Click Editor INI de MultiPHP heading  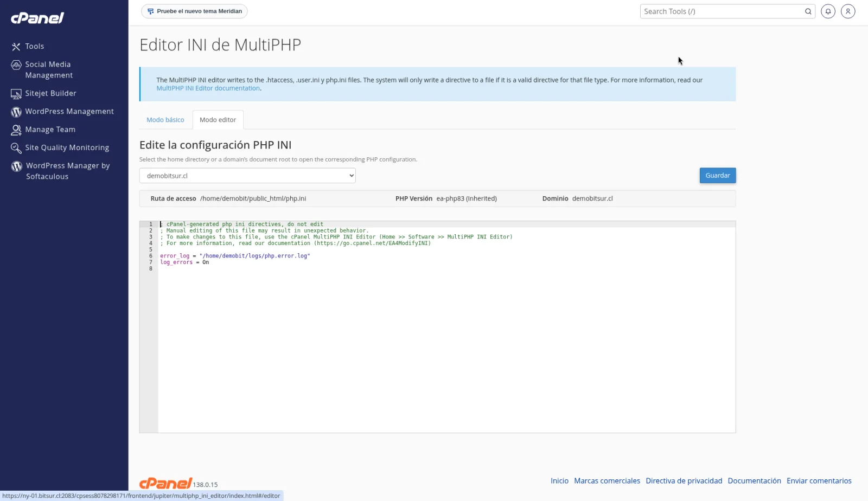220,45
